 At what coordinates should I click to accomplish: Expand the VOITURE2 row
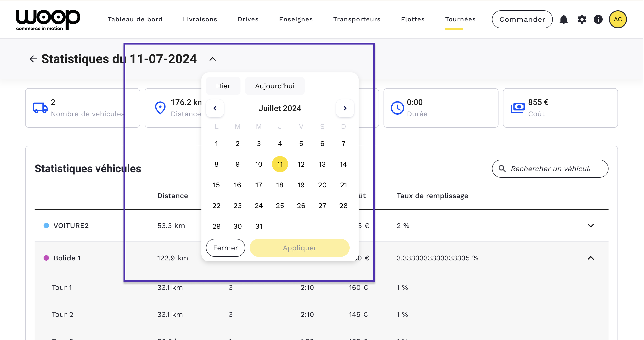point(591,226)
